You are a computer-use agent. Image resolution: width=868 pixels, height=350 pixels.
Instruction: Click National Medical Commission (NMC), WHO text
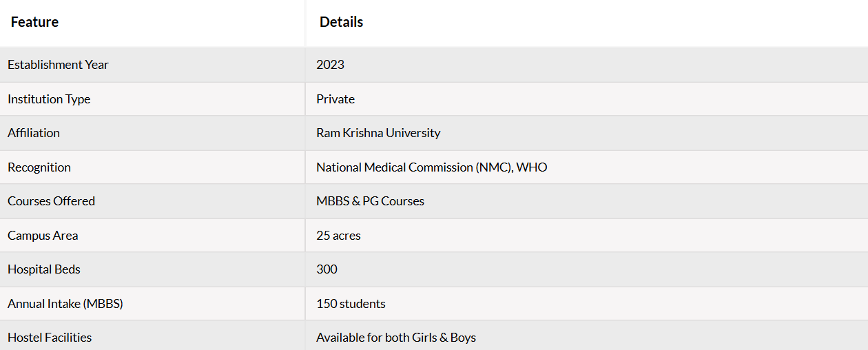[x=432, y=167]
